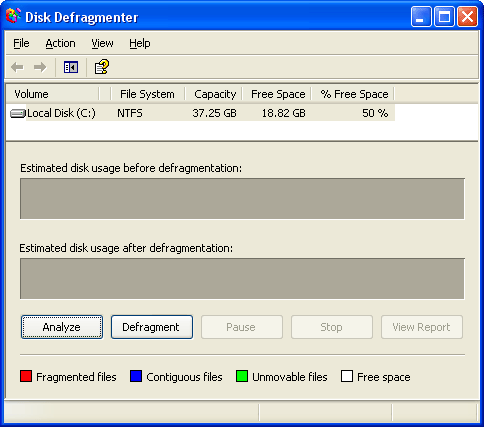Screen dimensions: 484x427
Task: Click the 50 % free space value
Action: click(x=375, y=113)
